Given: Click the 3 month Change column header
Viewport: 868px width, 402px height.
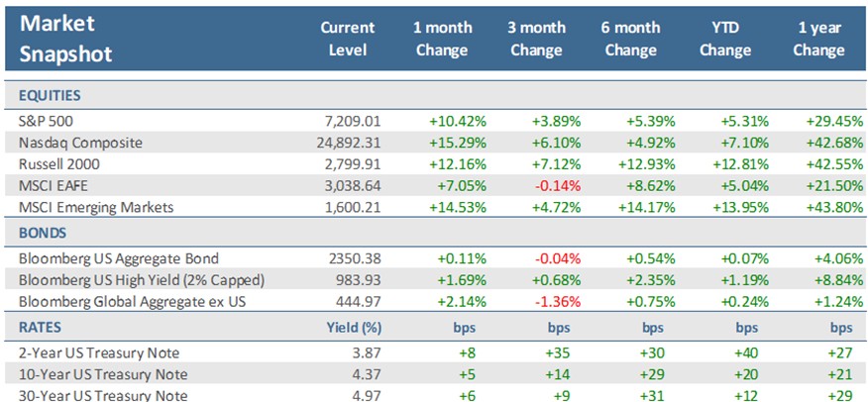Looking at the screenshot, I should tap(536, 39).
